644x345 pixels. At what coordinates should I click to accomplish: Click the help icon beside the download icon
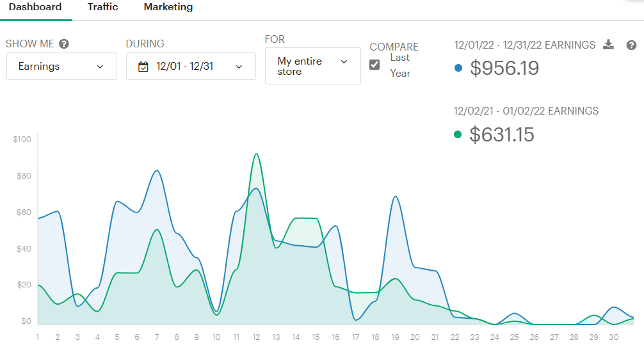(631, 45)
